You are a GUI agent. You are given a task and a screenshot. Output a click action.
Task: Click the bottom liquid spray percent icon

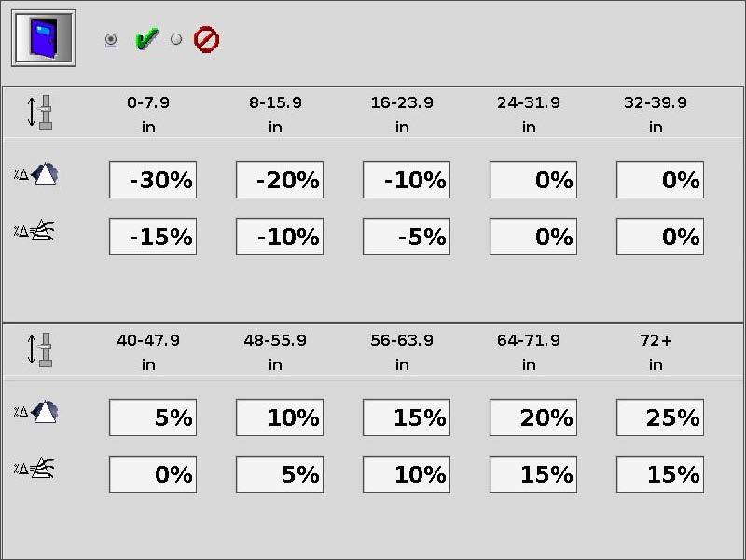[x=35, y=469]
